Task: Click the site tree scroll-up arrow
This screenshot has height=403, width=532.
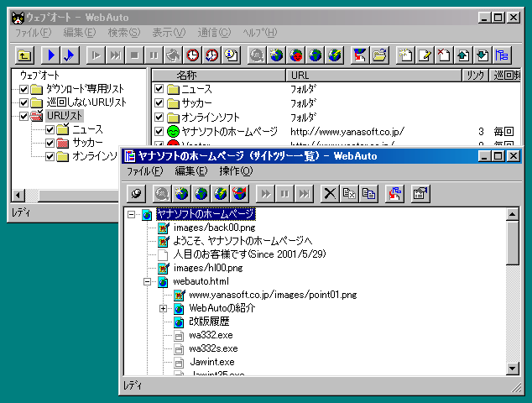Action: coord(513,214)
